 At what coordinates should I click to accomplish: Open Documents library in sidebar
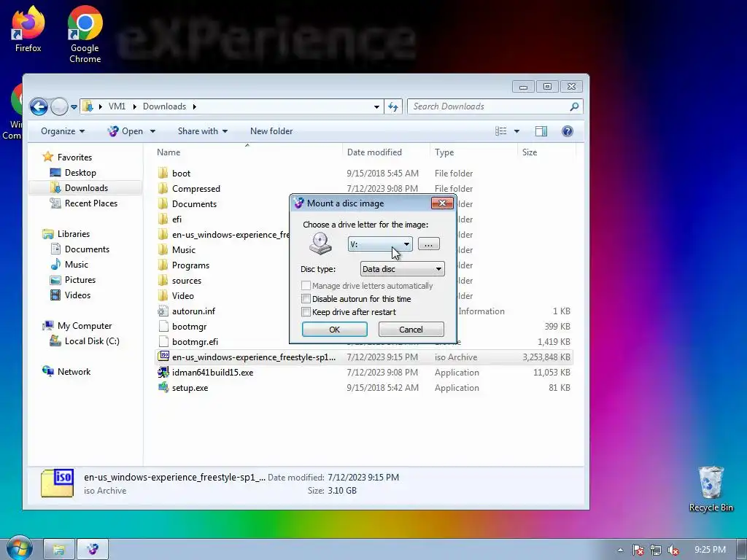click(87, 249)
